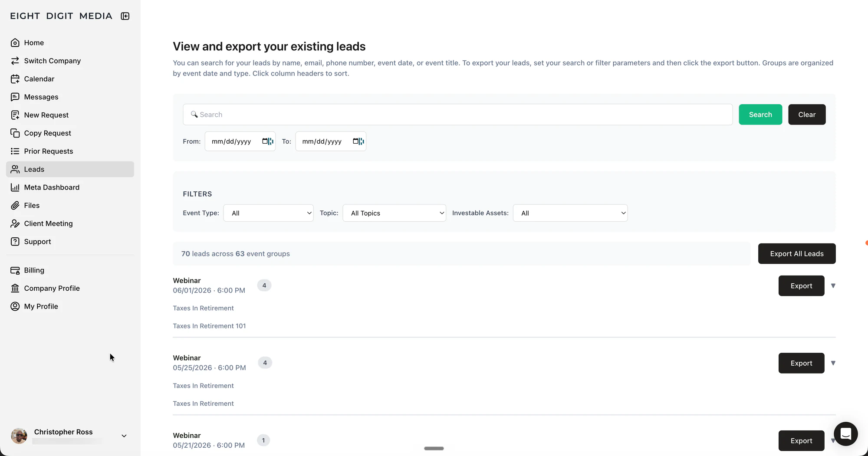Click the Company Profile bank icon
The image size is (868, 456).
tap(15, 288)
